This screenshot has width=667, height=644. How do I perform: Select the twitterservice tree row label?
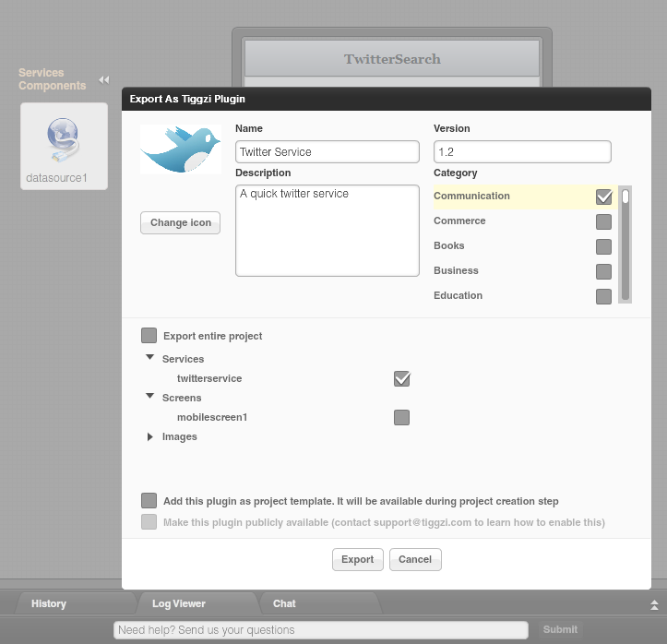209,378
